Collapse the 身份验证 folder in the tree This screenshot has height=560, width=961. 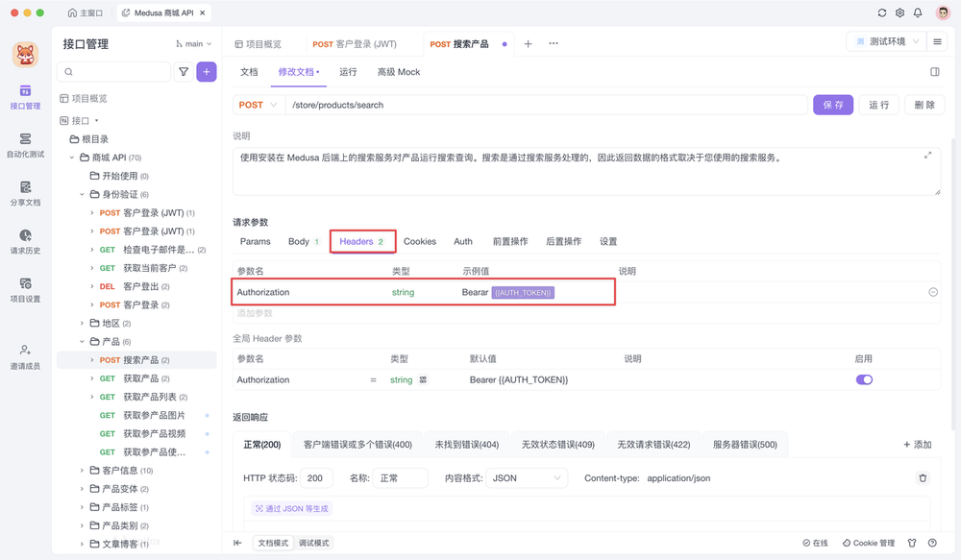click(x=83, y=194)
